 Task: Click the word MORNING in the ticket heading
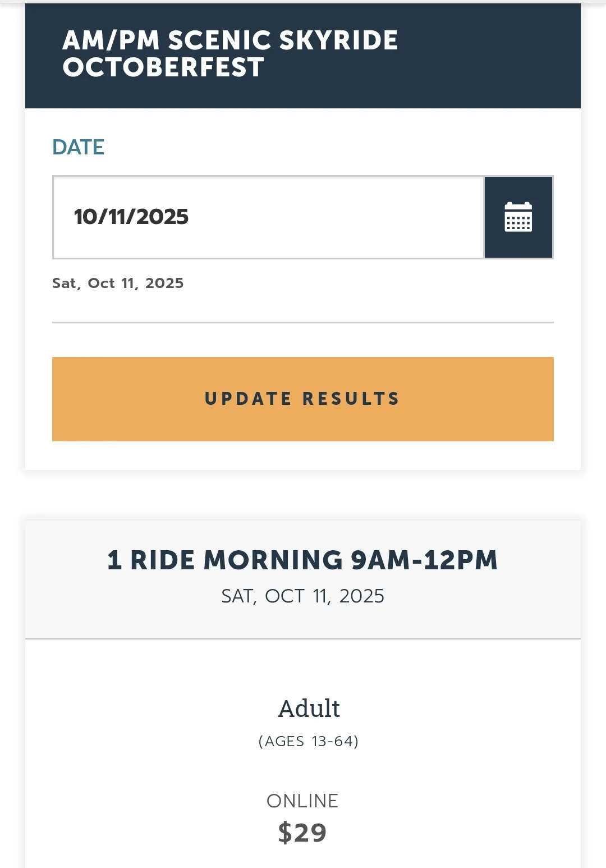pos(273,560)
